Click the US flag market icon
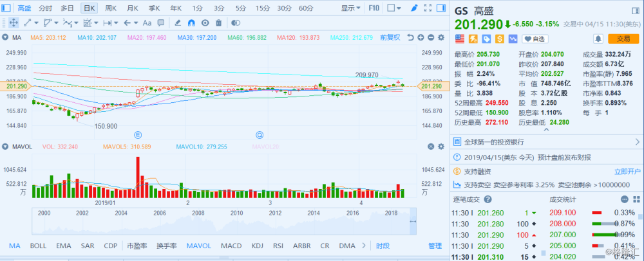Viewport: 644px width, 261px height. pos(460,39)
